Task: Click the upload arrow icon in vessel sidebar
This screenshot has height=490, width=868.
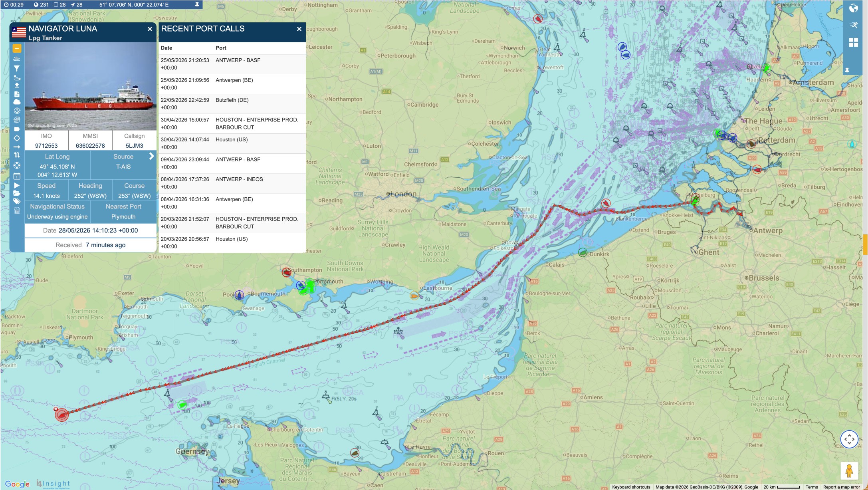Action: (x=17, y=85)
